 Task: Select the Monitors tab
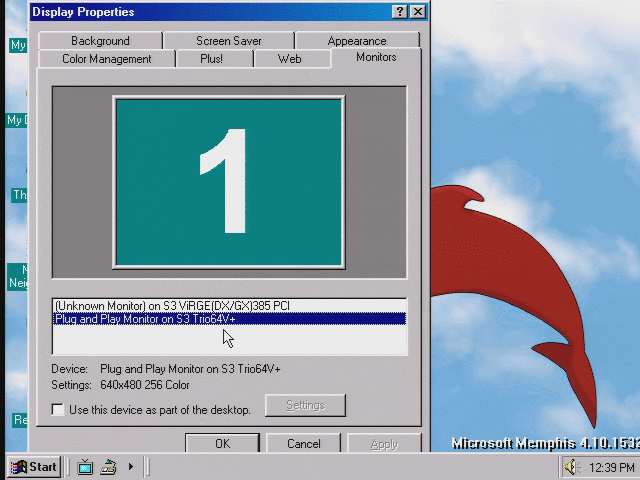[x=376, y=57]
